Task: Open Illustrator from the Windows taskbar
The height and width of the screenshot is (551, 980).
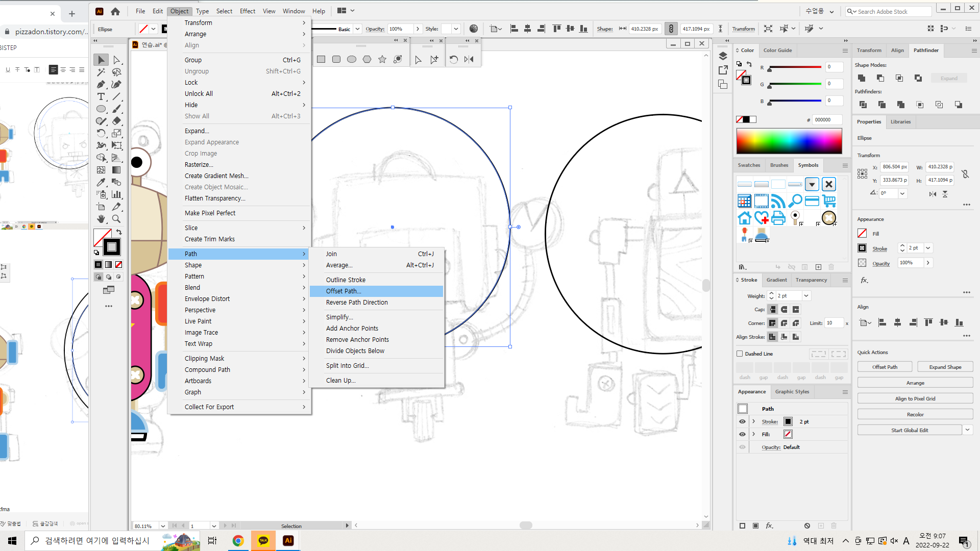Action: pyautogui.click(x=288, y=541)
